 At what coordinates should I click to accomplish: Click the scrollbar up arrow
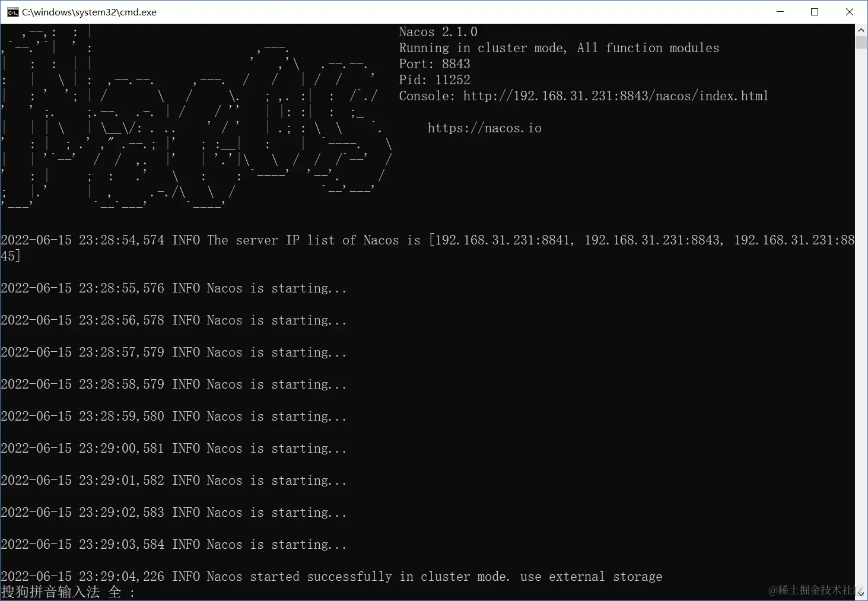click(861, 30)
